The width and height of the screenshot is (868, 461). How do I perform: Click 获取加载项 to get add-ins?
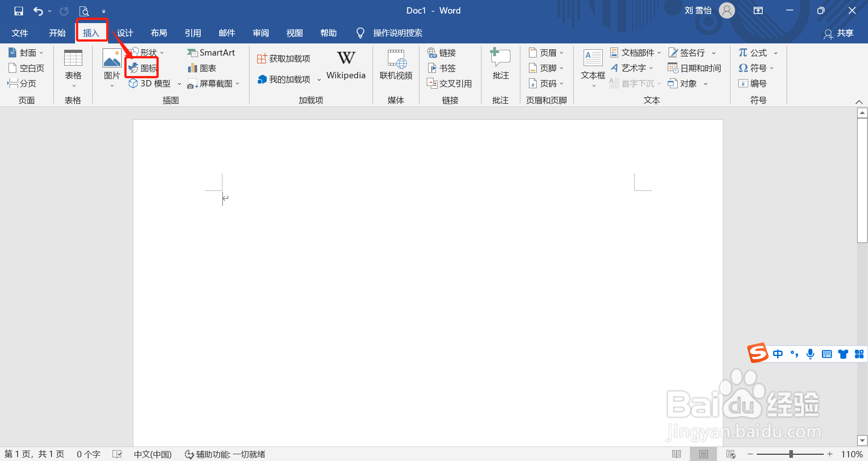click(x=283, y=58)
